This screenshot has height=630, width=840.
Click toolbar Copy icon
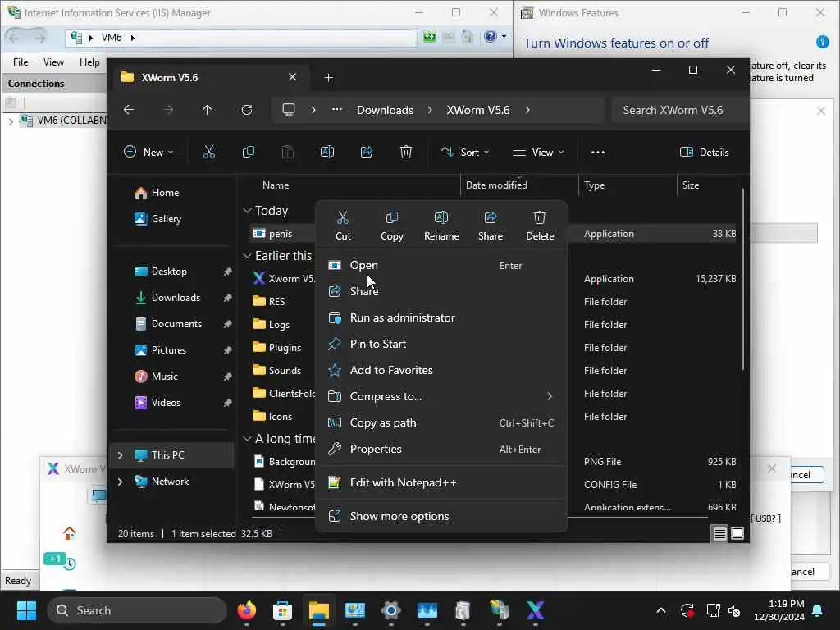pyautogui.click(x=248, y=152)
